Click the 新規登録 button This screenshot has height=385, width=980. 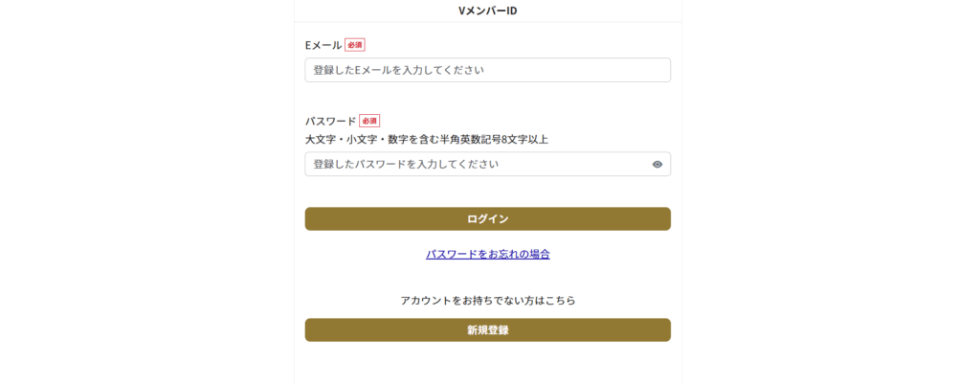click(x=487, y=330)
